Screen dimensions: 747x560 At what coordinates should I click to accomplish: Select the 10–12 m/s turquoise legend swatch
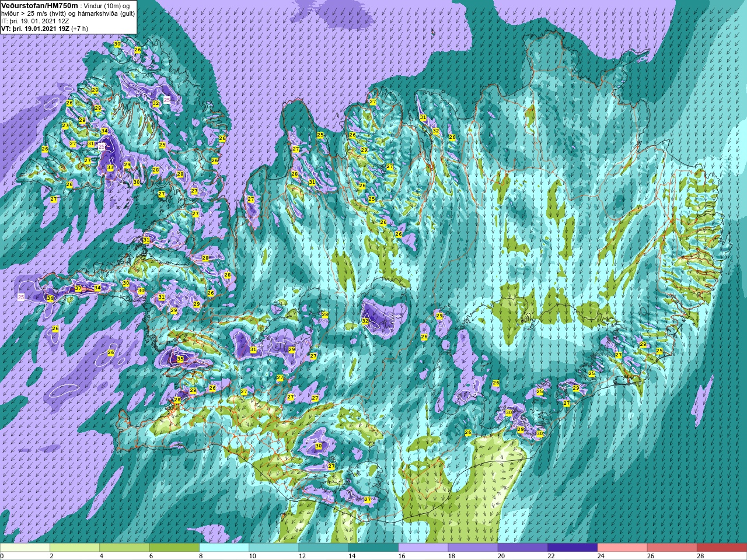(x=274, y=548)
